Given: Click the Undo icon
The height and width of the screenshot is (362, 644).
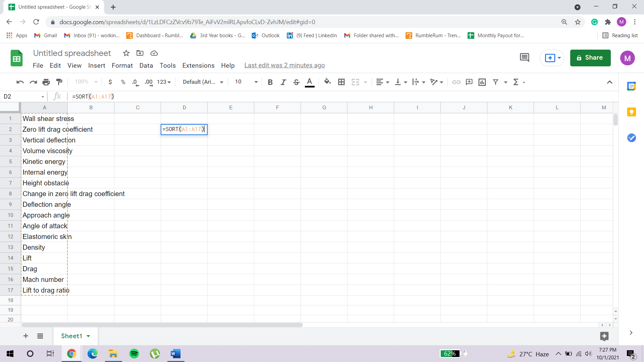Looking at the screenshot, I should pos(19,82).
